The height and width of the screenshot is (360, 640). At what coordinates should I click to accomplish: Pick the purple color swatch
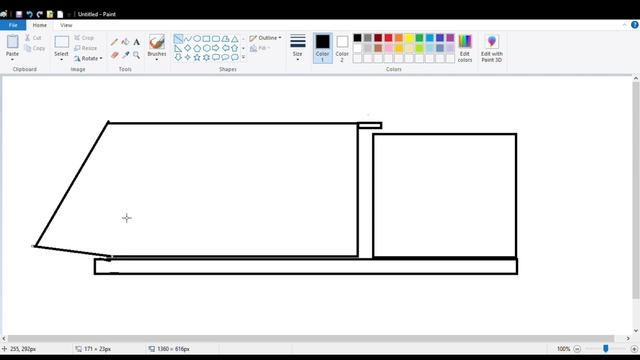(450, 38)
